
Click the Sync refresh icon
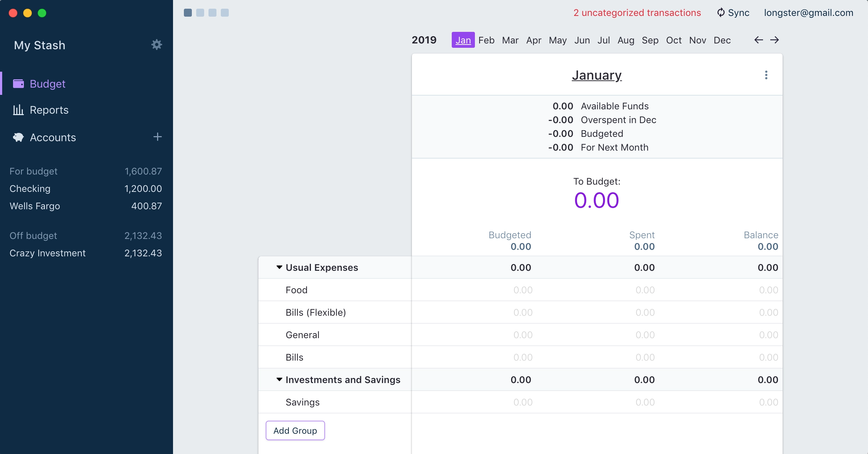pyautogui.click(x=721, y=13)
